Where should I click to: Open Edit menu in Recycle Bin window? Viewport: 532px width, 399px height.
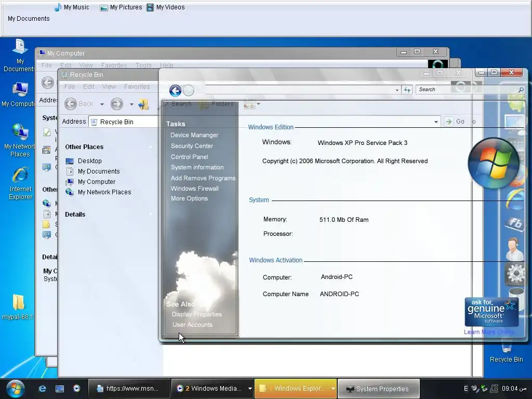pyautogui.click(x=88, y=87)
